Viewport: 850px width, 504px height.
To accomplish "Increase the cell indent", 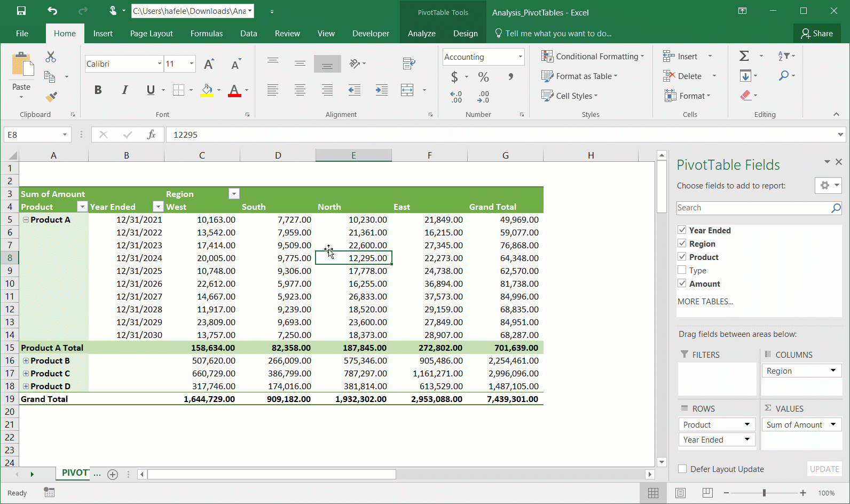I will coord(381,90).
